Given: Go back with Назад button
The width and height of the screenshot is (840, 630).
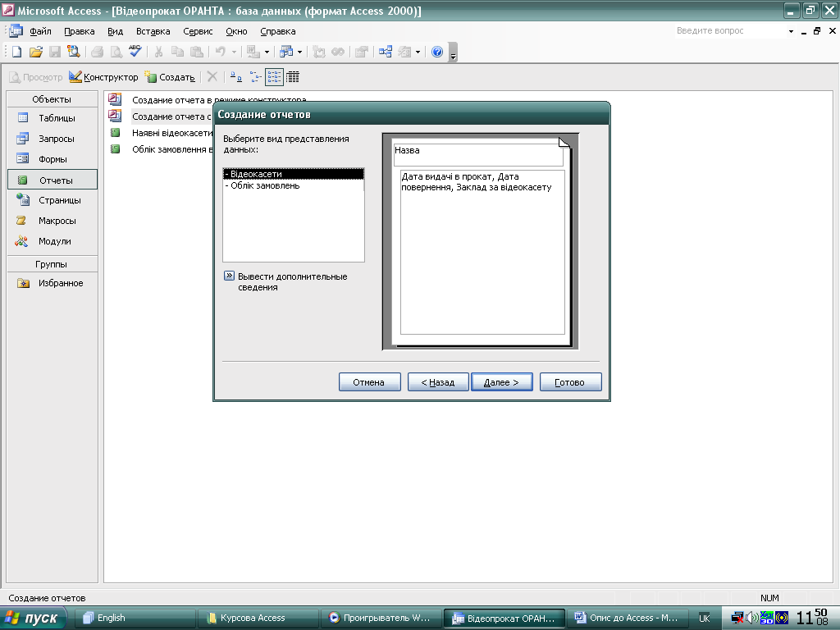Looking at the screenshot, I should (438, 382).
